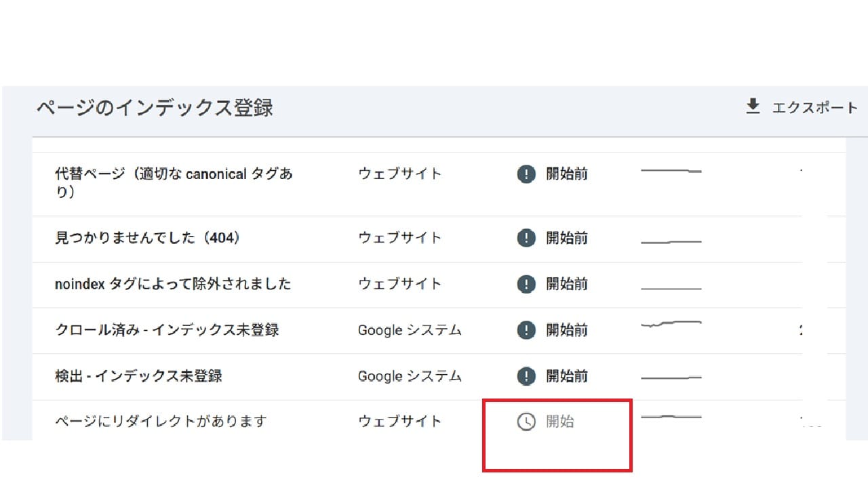Click Google システム source in 検出 row

410,376
